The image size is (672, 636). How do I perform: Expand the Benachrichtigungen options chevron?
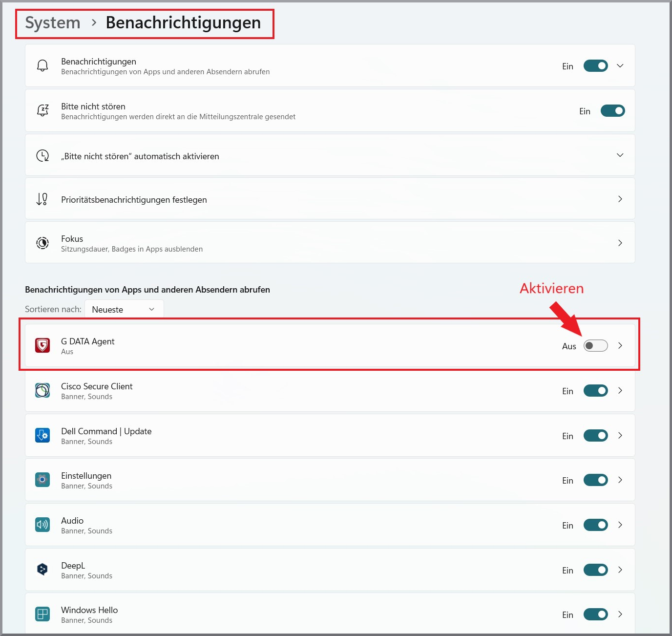point(620,66)
